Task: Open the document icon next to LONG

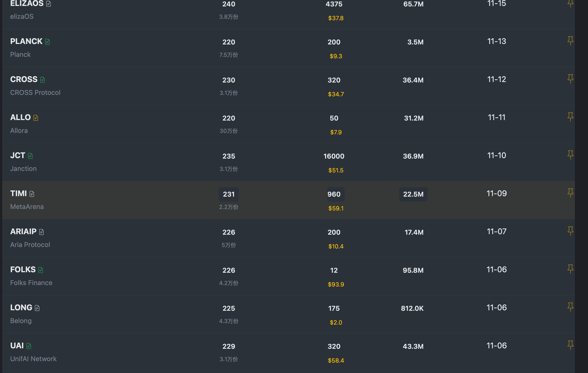Action: pyautogui.click(x=37, y=308)
